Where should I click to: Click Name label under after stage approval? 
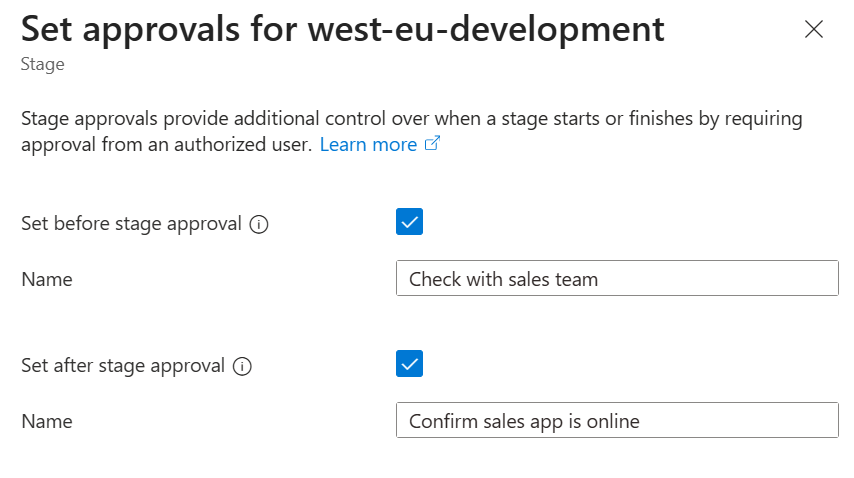coord(47,422)
